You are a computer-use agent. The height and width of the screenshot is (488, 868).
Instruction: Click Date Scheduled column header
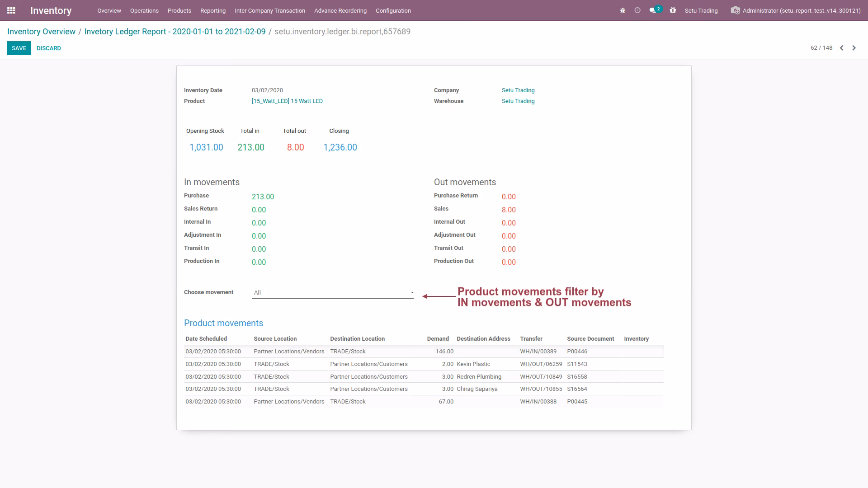tap(206, 339)
